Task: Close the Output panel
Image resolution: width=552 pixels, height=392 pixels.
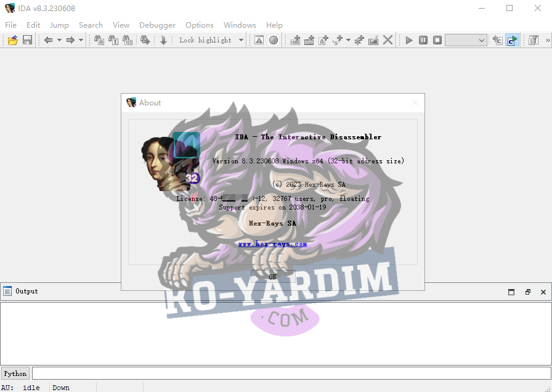Action: [543, 292]
